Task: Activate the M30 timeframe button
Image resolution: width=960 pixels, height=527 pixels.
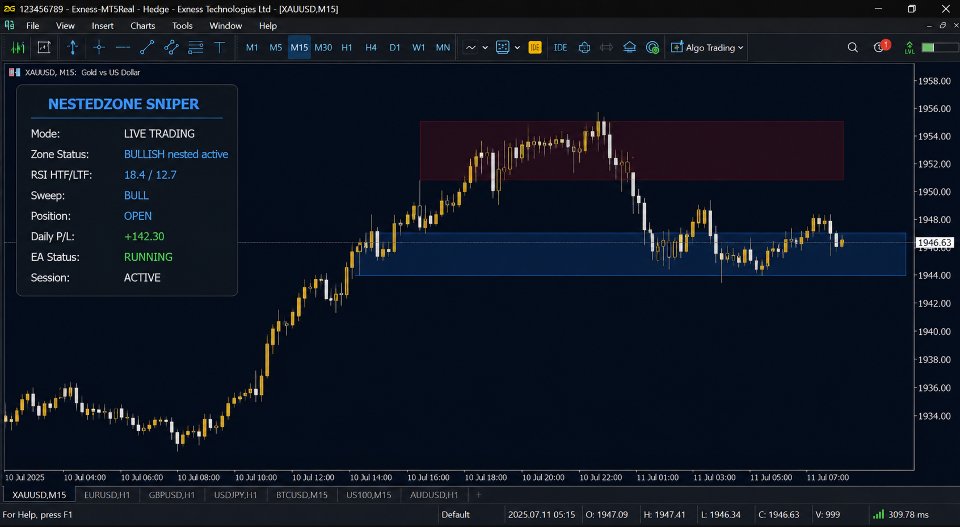Action: pyautogui.click(x=323, y=47)
